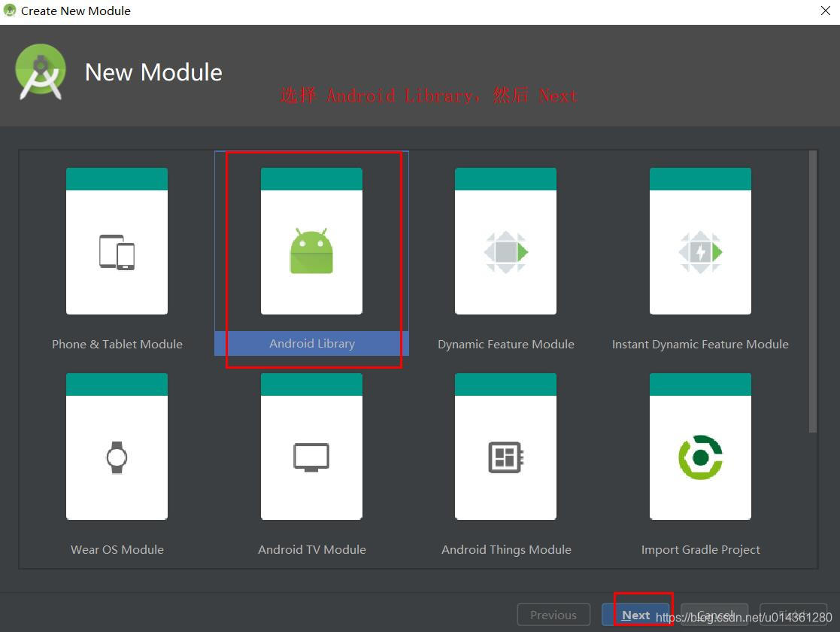Pick the Wear OS Module watch icon

point(117,457)
